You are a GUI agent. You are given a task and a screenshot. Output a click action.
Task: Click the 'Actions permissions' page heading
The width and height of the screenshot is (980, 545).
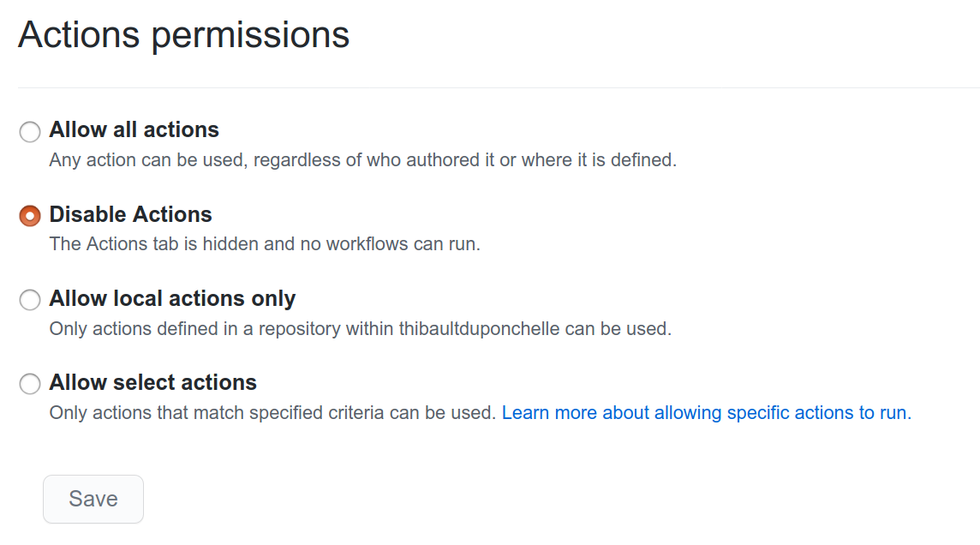pos(183,35)
